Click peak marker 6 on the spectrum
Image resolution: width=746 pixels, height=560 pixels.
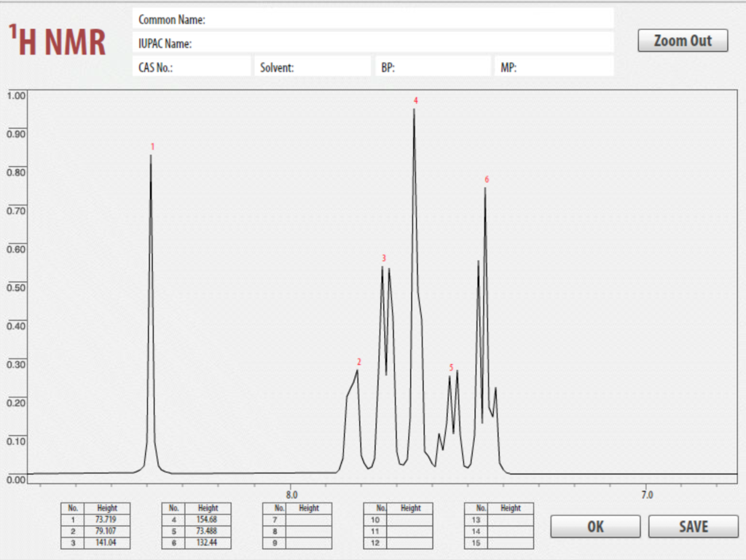485,178
